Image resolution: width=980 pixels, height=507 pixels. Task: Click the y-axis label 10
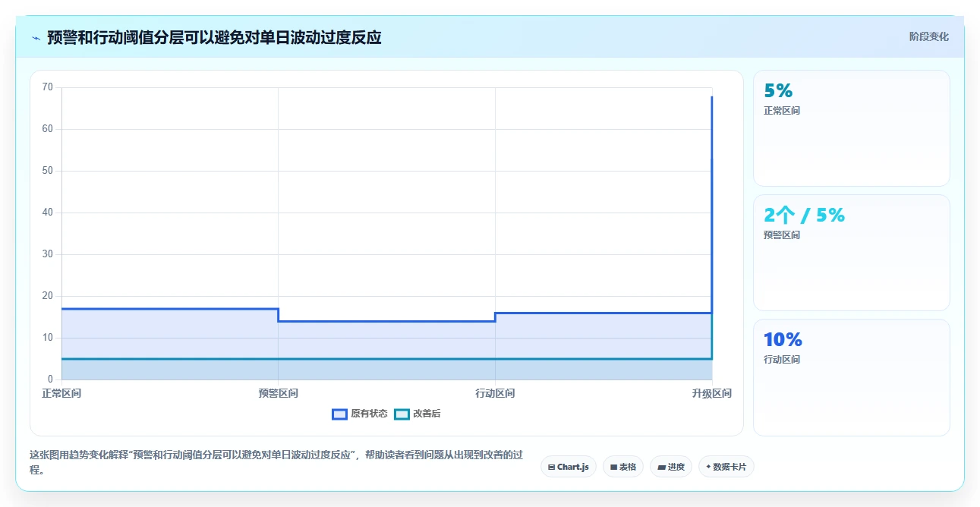click(x=48, y=338)
